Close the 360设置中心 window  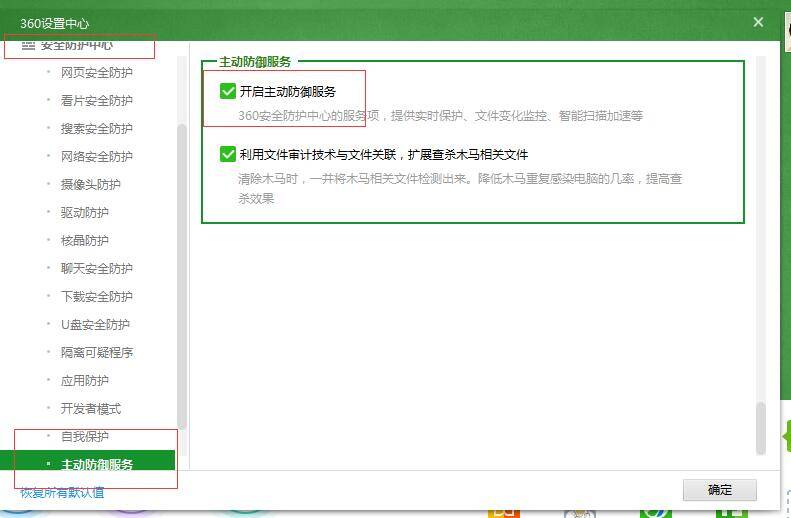click(758, 22)
